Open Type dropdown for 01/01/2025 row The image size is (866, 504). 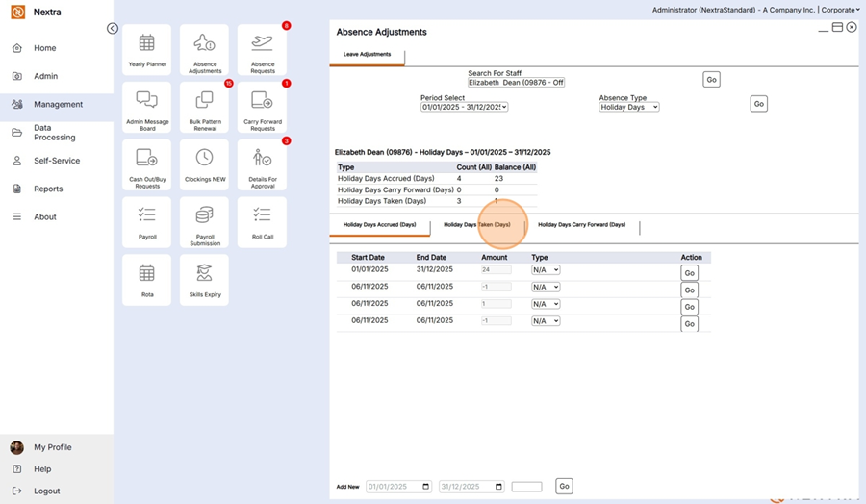pos(546,270)
